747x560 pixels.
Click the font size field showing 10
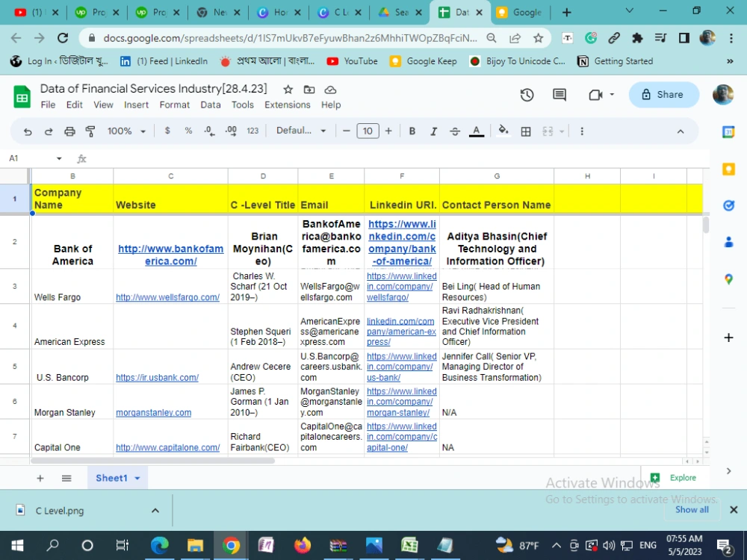[x=368, y=131]
